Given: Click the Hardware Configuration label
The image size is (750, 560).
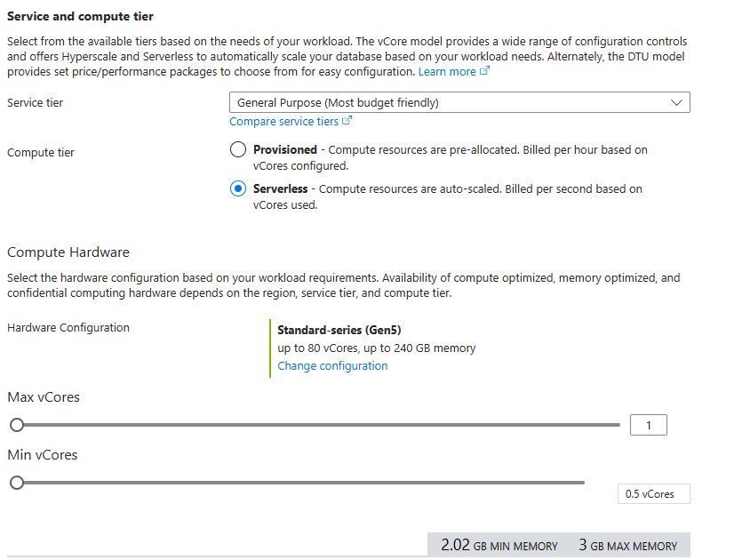Looking at the screenshot, I should pos(68,328).
